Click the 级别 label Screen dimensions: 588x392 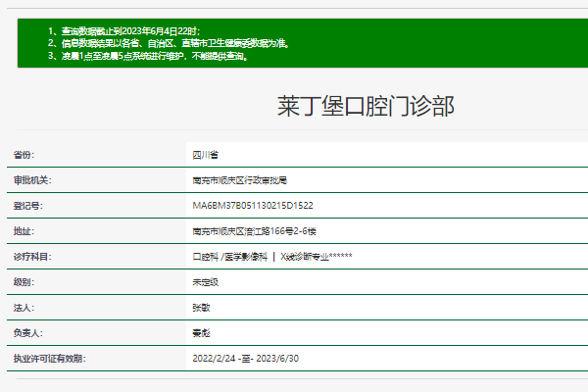click(24, 282)
